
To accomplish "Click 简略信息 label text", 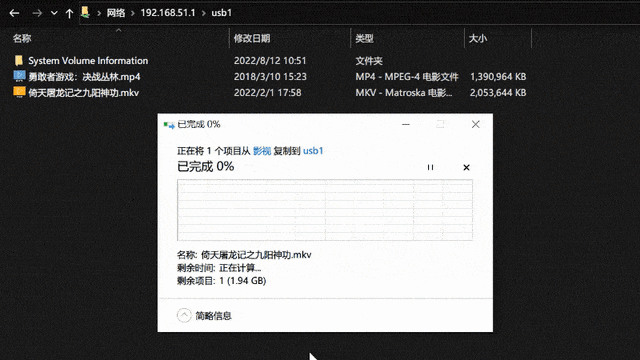I will 213,316.
